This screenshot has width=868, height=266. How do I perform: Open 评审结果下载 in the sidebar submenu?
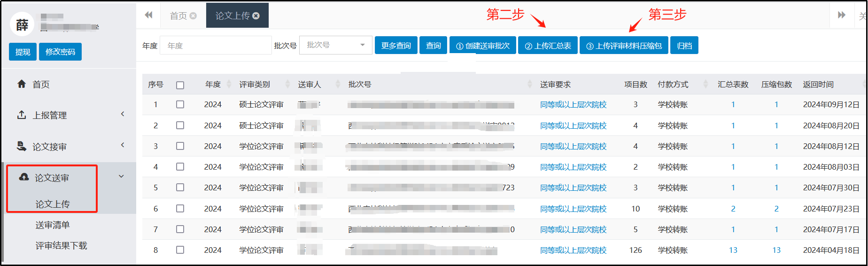pyautogui.click(x=62, y=246)
